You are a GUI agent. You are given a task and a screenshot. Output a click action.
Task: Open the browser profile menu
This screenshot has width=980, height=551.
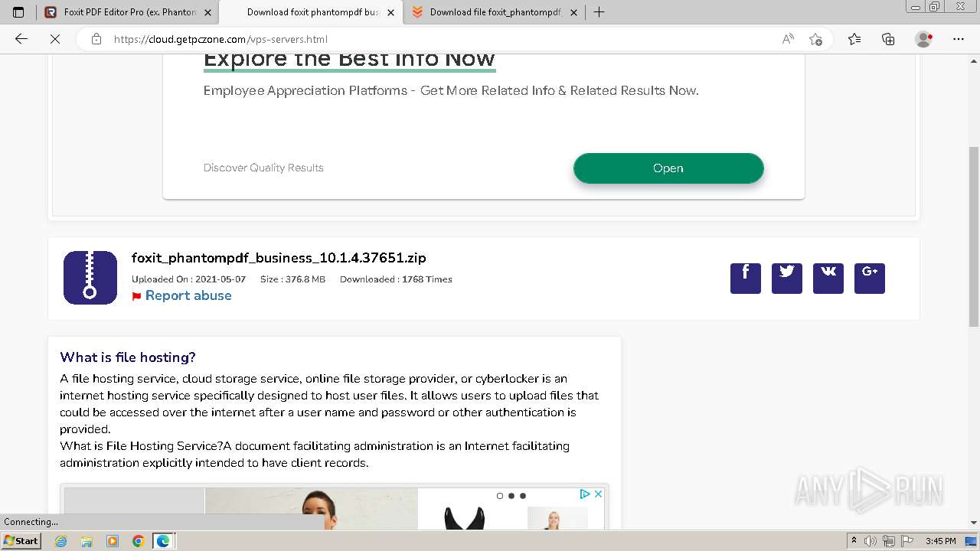pos(924,39)
